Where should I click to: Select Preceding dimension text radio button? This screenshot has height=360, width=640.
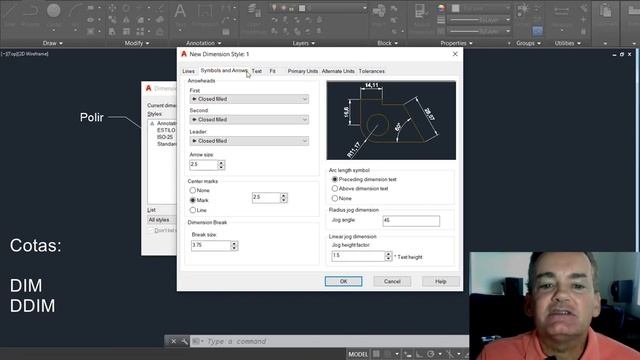tap(335, 179)
